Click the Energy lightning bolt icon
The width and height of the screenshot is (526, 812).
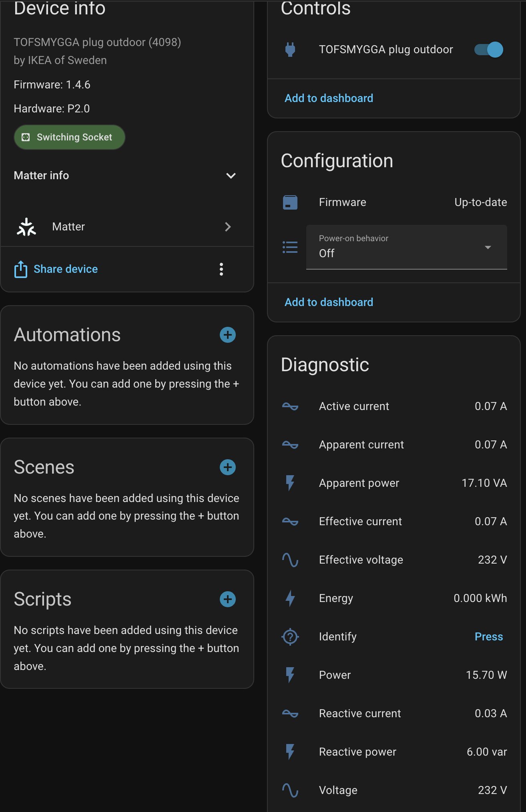[x=290, y=598]
